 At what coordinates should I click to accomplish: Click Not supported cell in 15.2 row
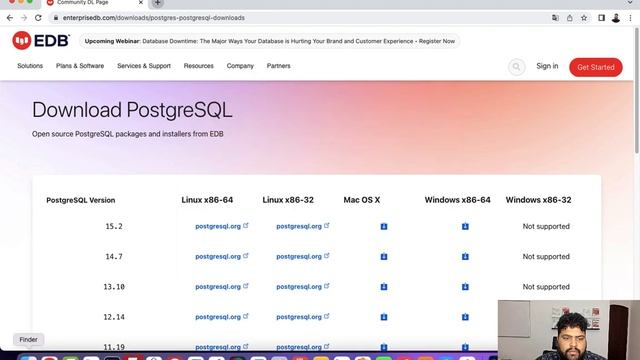546,226
